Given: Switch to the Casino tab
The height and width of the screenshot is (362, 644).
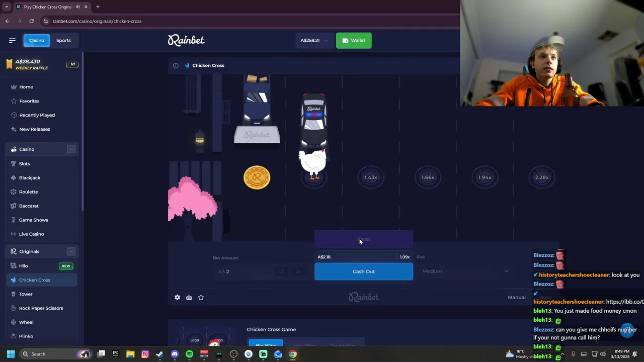Looking at the screenshot, I should point(37,40).
